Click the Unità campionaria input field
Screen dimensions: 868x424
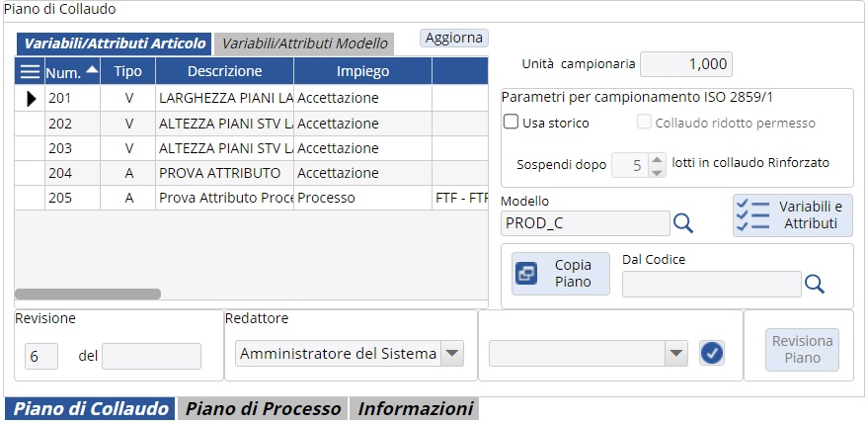[x=686, y=64]
